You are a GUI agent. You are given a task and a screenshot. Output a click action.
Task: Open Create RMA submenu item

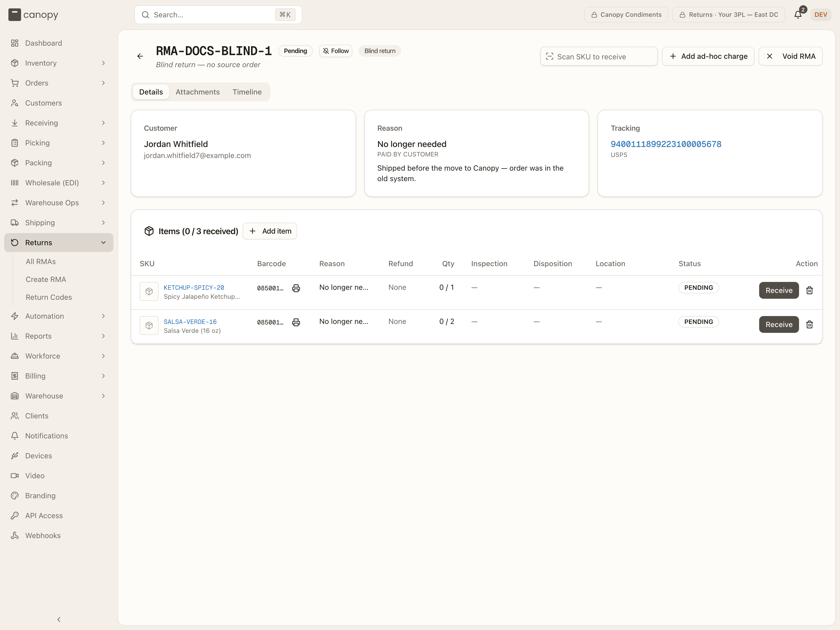point(46,280)
